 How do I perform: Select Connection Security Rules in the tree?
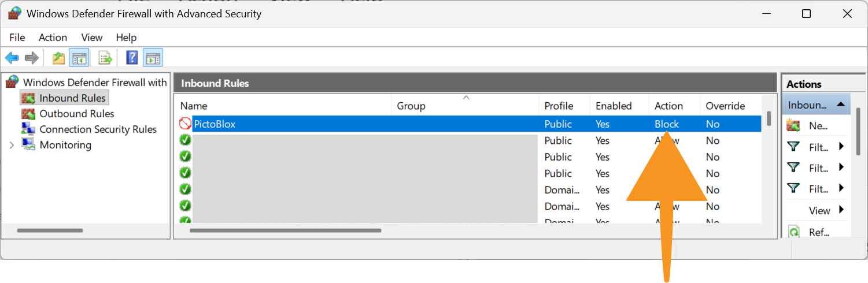coord(98,129)
